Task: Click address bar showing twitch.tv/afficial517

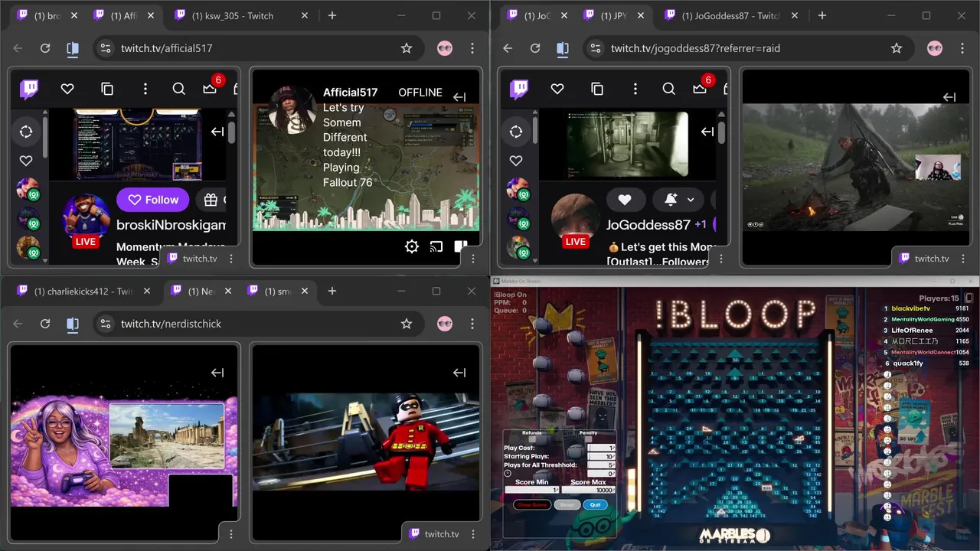Action: click(260, 48)
